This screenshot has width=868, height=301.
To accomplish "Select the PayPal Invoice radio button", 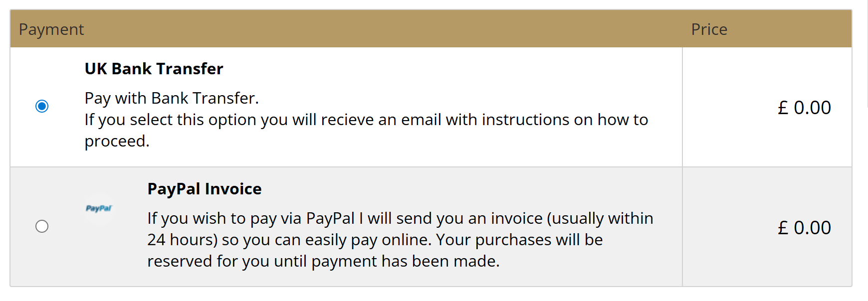I will tap(42, 226).
